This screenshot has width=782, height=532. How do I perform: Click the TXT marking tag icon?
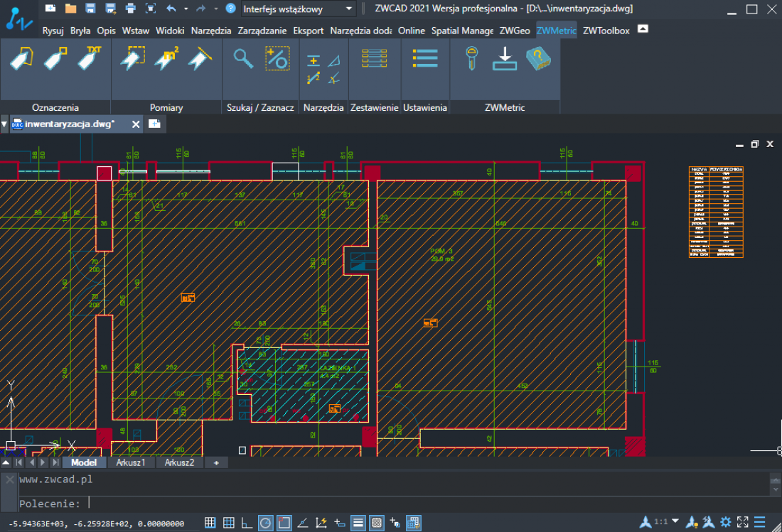(90, 58)
